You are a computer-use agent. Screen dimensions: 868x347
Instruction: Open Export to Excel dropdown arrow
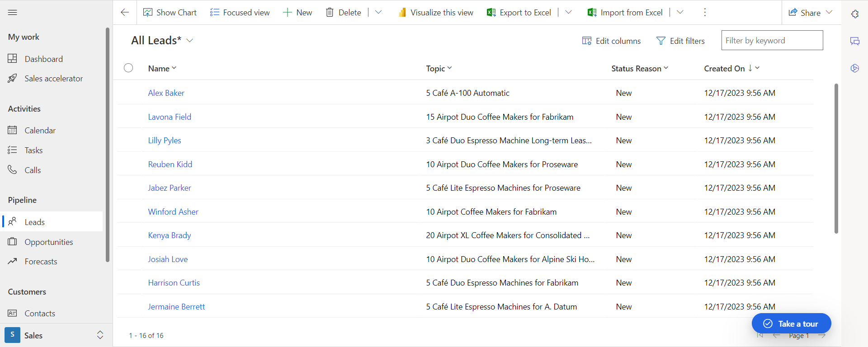click(569, 12)
